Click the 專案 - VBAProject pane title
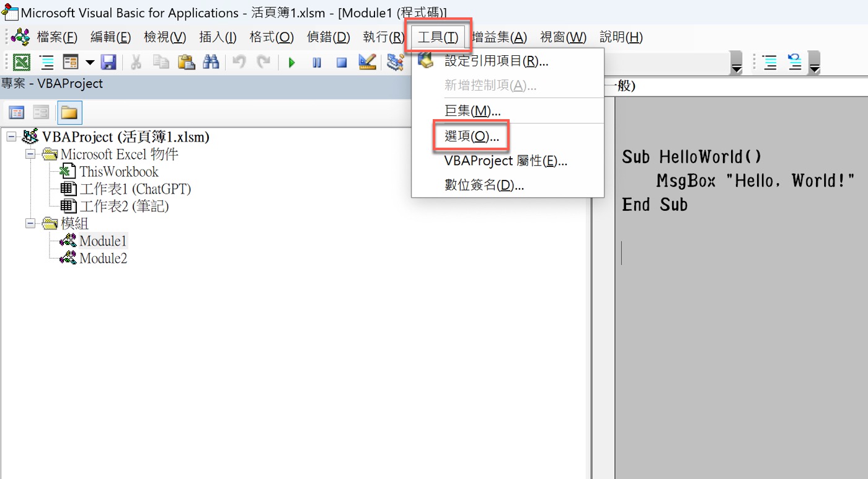Screen dimensions: 868x479 coord(52,84)
